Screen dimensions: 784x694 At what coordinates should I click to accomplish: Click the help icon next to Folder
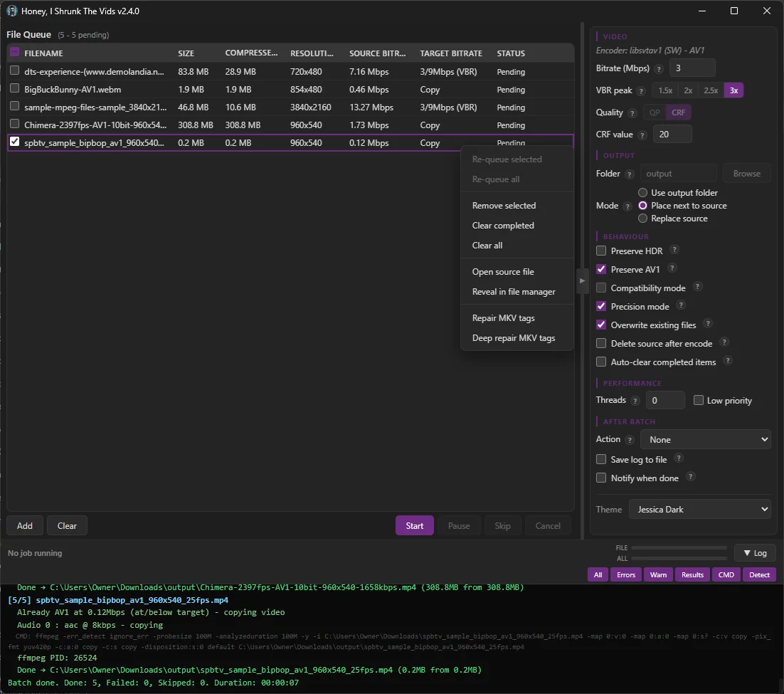click(x=630, y=174)
